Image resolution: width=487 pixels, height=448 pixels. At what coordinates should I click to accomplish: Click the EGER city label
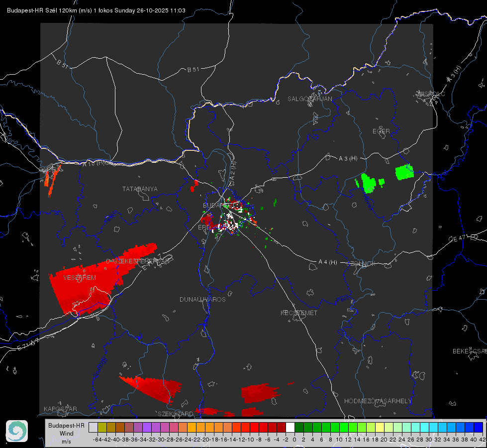tap(381, 131)
